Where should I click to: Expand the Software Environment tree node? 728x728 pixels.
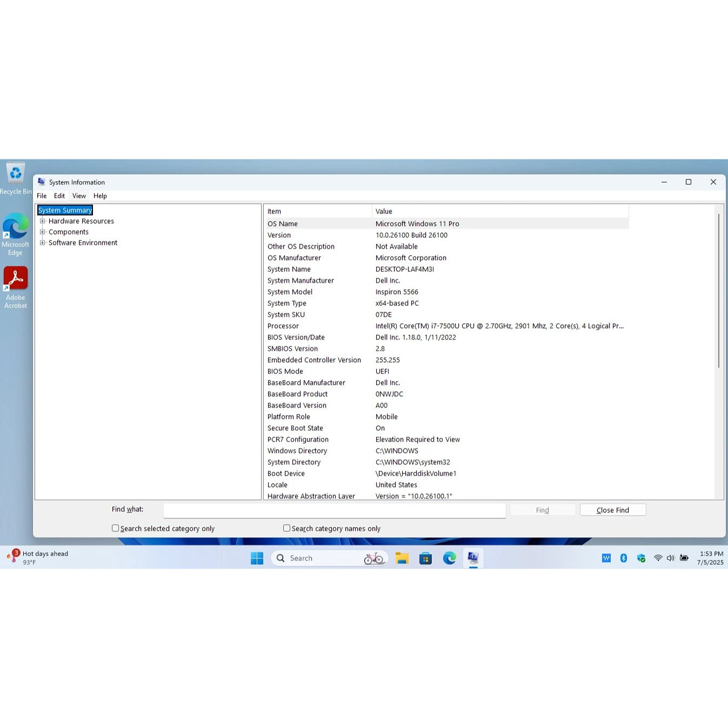[x=43, y=243]
